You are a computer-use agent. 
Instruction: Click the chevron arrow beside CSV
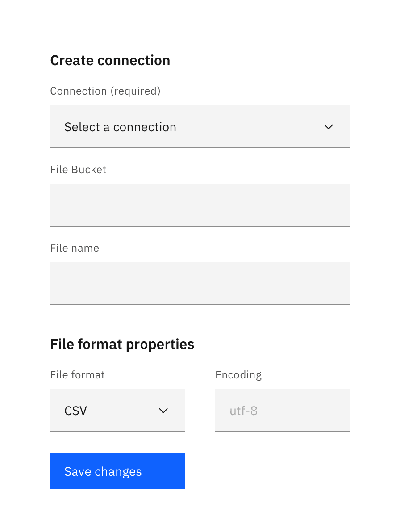[163, 411]
